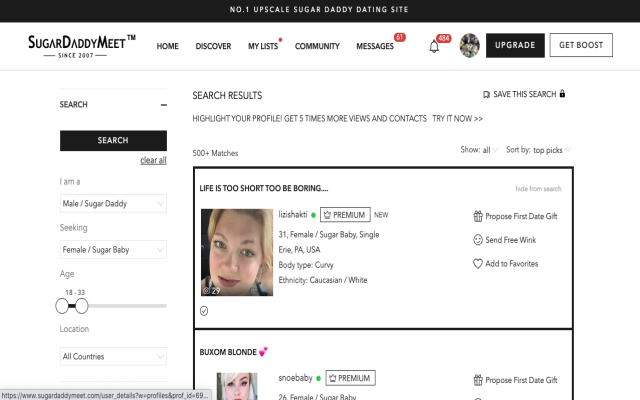This screenshot has height=400, width=640.
Task: Click the SugarDaddyMeet logo
Action: [82, 46]
